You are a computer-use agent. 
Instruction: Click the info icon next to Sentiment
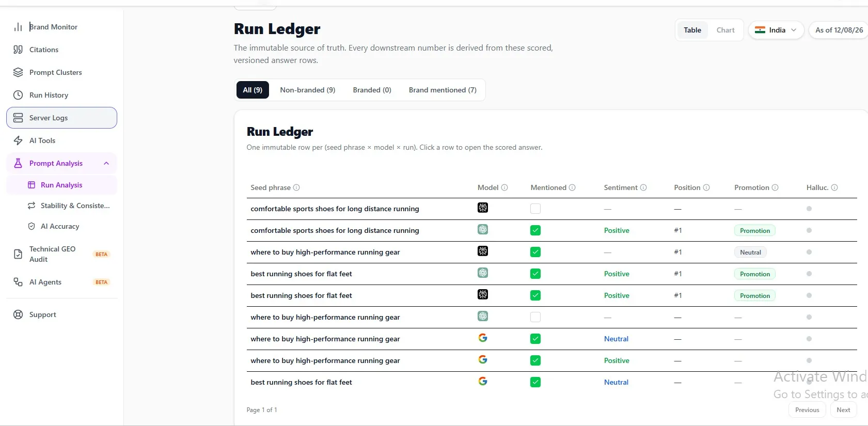643,187
